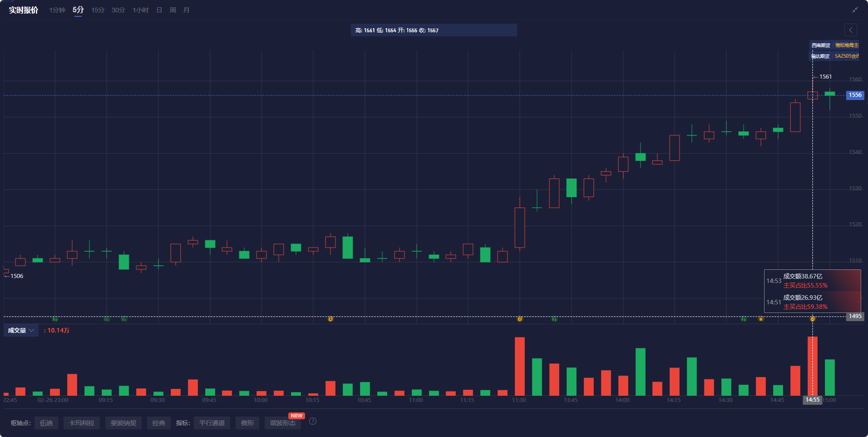Viewport: 868px width, 437px height.
Task: Enable the 经典 pivot points
Action: [x=158, y=422]
